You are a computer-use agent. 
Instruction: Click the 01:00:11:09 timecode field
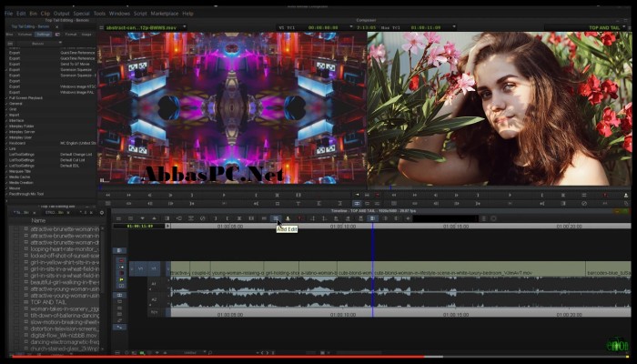140,226
